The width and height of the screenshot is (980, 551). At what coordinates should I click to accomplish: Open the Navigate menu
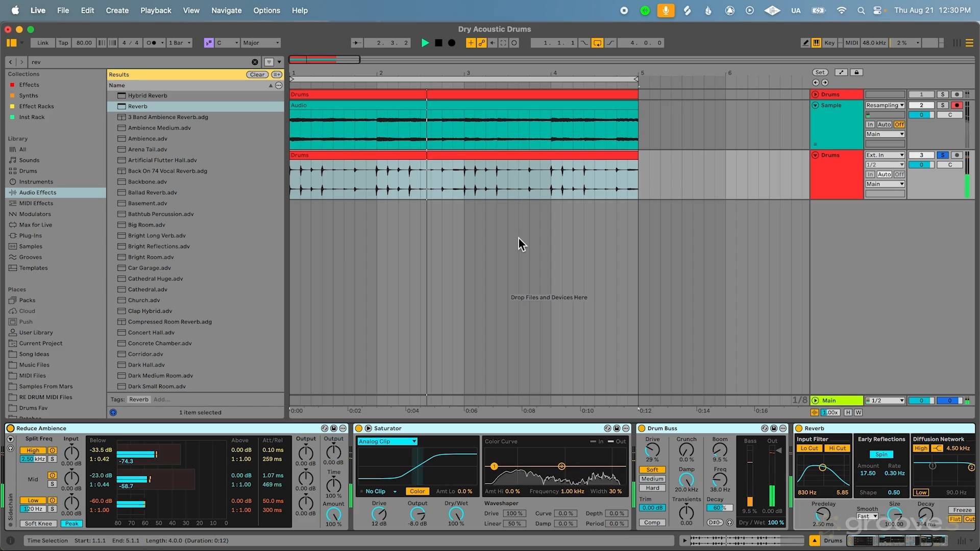point(226,10)
